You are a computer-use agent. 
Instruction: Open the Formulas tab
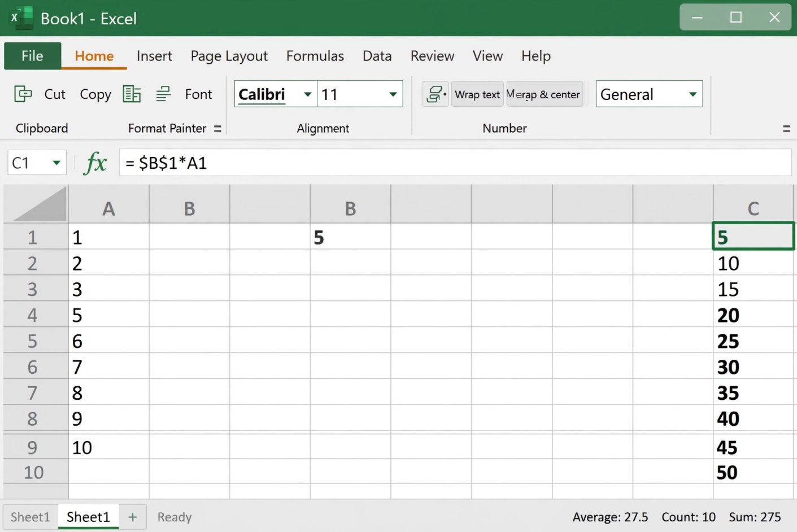click(315, 56)
